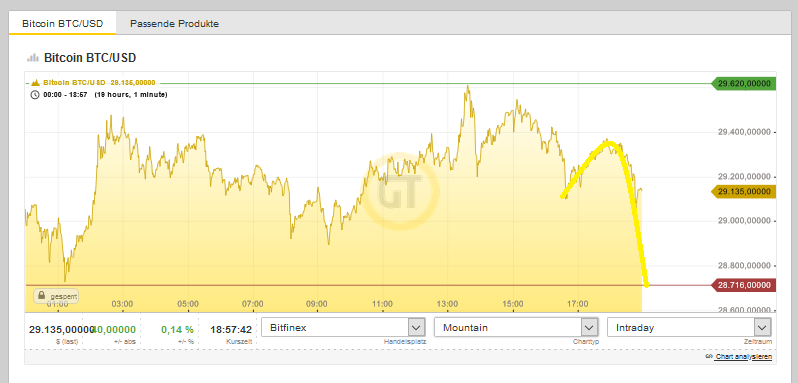Click the 03:00 time axis label
Image resolution: width=798 pixels, height=383 pixels.
(x=123, y=304)
